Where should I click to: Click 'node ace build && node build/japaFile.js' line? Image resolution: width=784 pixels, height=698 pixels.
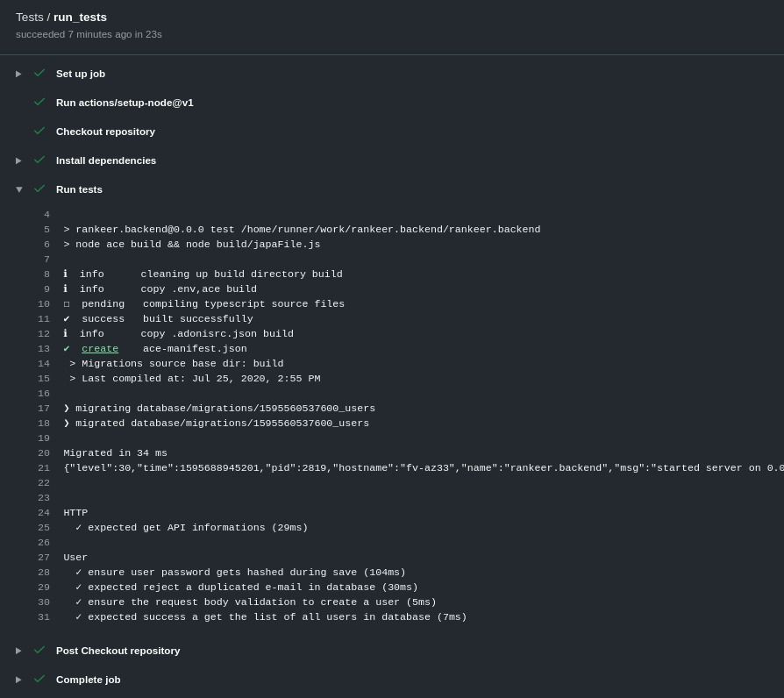click(192, 245)
